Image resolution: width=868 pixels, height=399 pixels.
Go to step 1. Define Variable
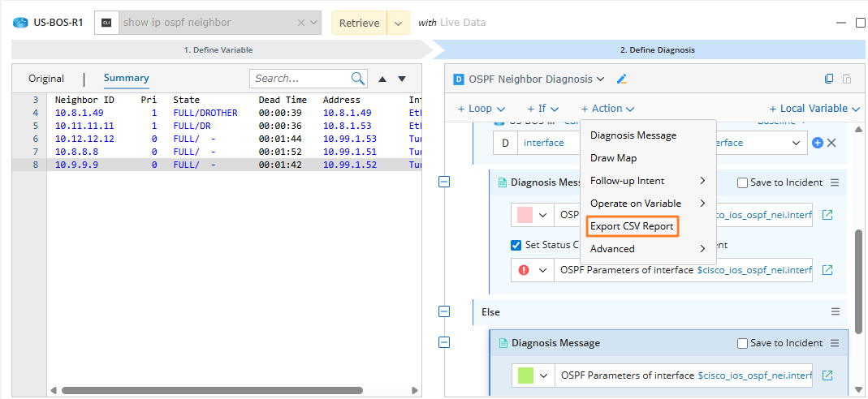[x=218, y=49]
